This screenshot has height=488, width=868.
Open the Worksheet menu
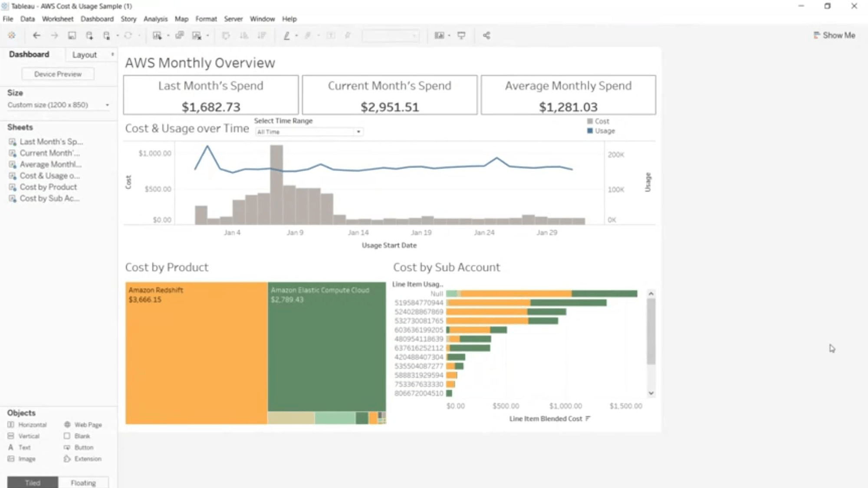coord(58,19)
